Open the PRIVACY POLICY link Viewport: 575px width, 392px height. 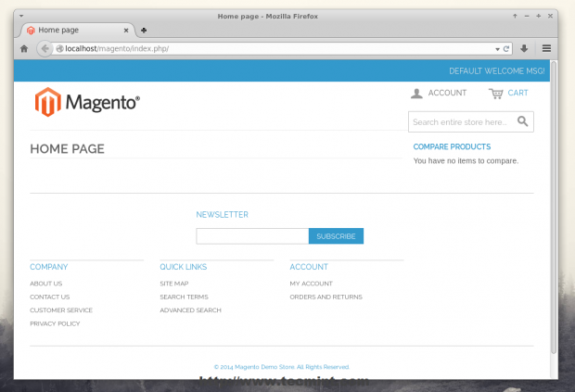(x=55, y=323)
